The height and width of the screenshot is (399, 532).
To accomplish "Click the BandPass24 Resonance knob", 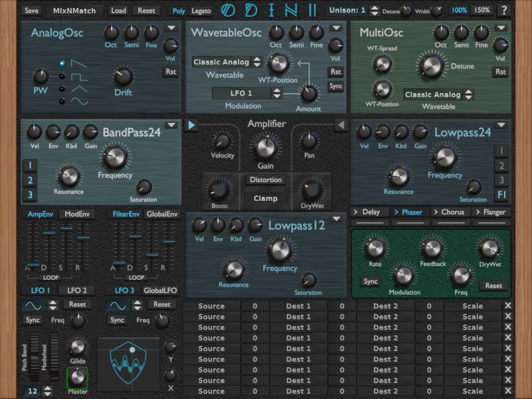I will [69, 176].
